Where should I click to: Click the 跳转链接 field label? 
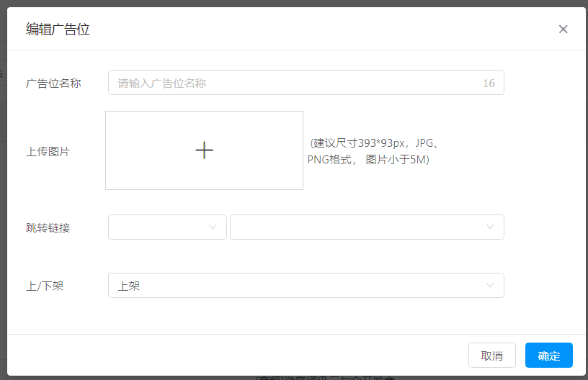pos(48,228)
